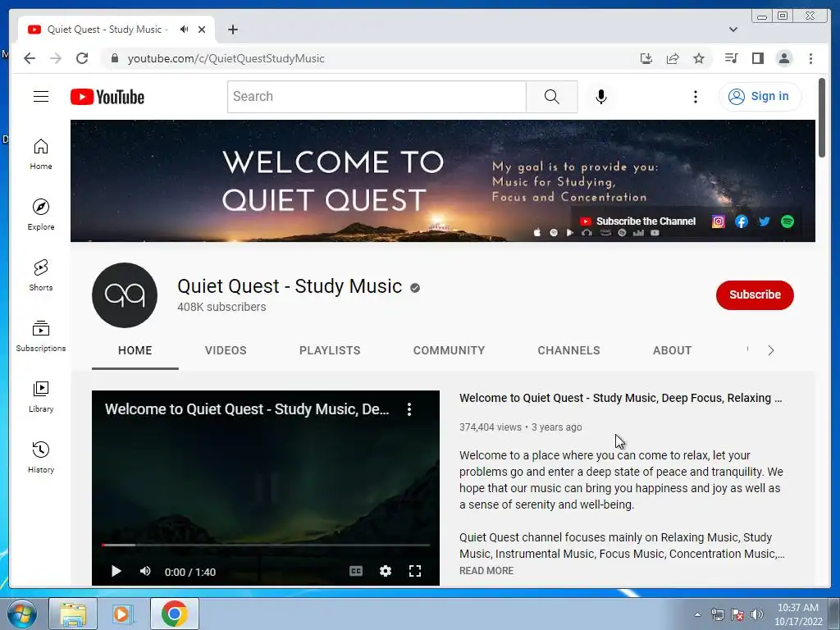The width and height of the screenshot is (840, 630).
Task: Open video player settings gear
Action: pyautogui.click(x=386, y=572)
